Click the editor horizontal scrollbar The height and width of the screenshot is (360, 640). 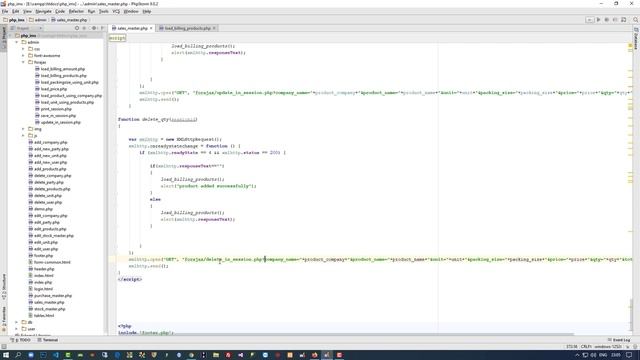pos(345,334)
